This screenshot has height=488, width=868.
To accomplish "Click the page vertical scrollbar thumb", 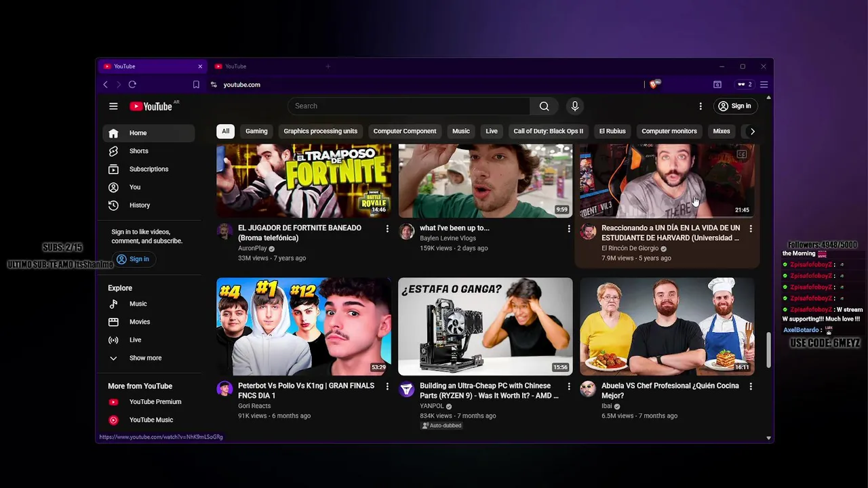I will pos(768,349).
